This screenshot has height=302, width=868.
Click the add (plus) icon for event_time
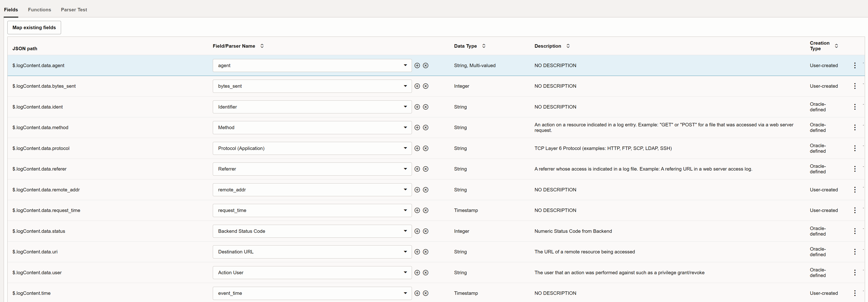pos(417,293)
